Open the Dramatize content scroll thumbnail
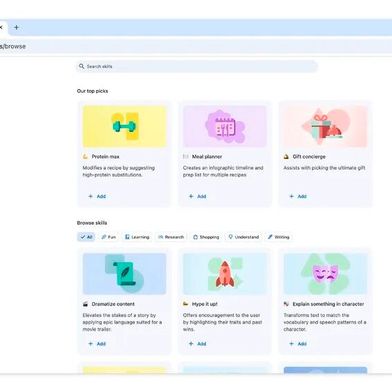Image resolution: width=392 pixels, height=392 pixels. click(x=124, y=274)
